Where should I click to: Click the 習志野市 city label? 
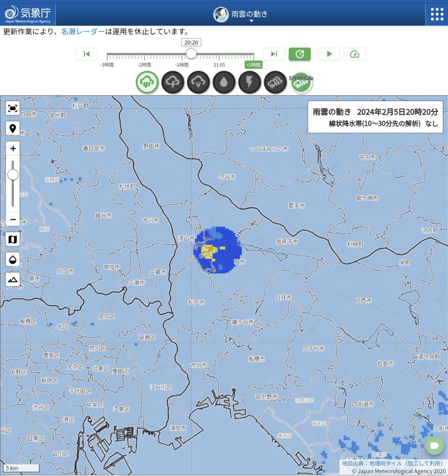(x=266, y=397)
